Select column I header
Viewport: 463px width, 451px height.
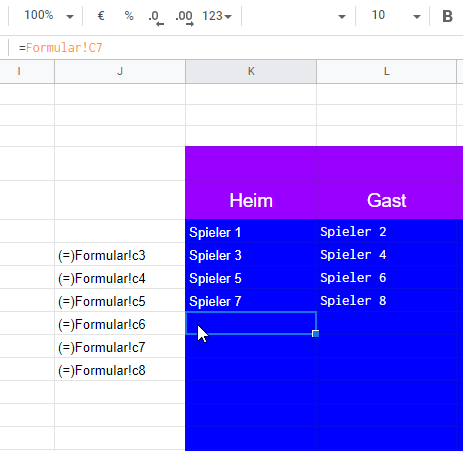27,71
